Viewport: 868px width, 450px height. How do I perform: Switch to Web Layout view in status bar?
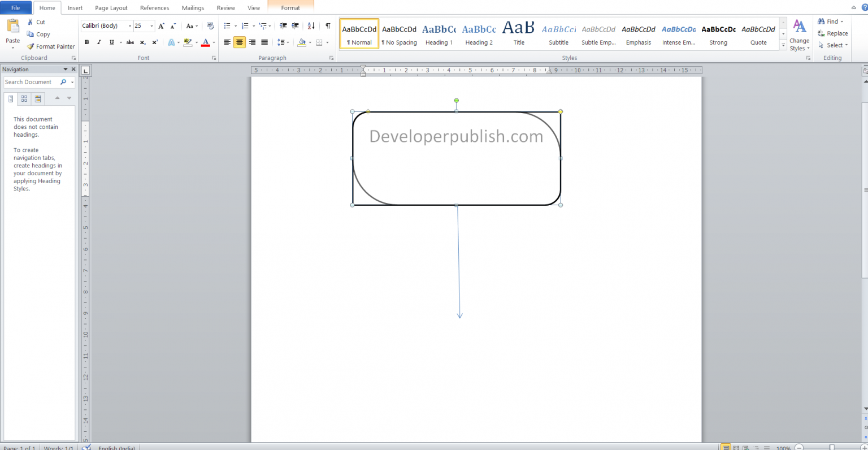(745, 447)
